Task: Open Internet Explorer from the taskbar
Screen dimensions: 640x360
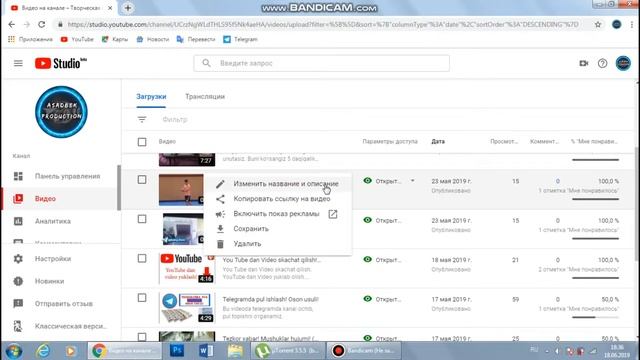Action: coord(43,351)
